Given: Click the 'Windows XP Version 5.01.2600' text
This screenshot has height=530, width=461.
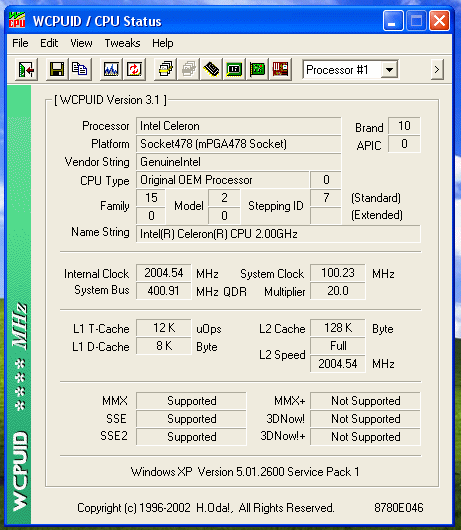Looking at the screenshot, I should point(208,472).
